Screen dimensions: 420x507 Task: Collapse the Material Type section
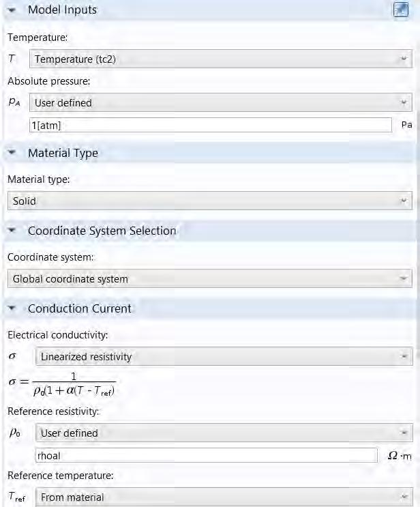(x=12, y=152)
